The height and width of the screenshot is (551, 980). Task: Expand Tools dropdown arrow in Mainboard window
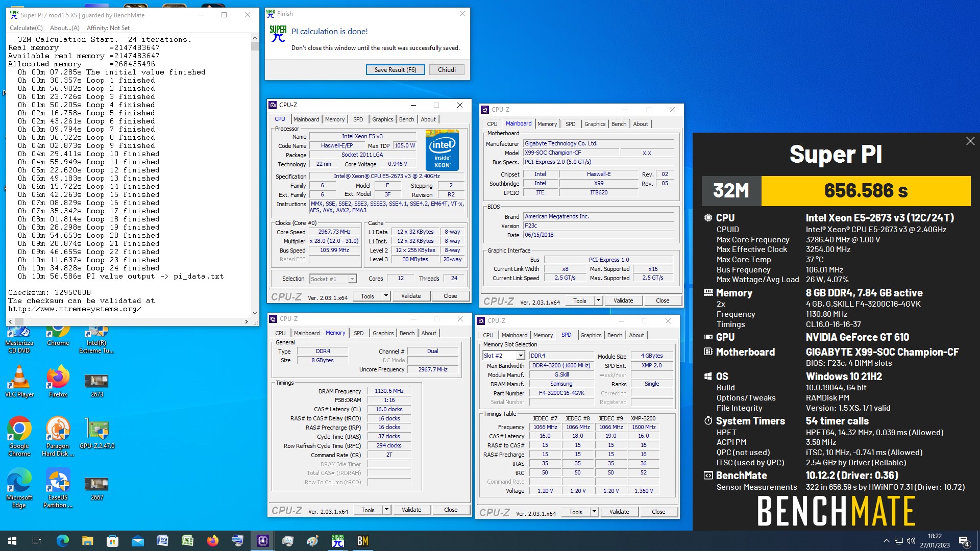[598, 300]
